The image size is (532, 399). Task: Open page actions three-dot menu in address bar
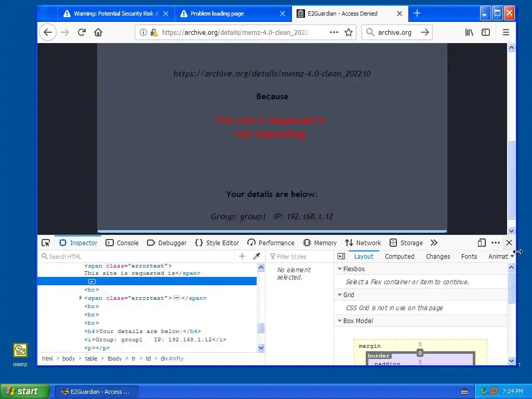pyautogui.click(x=334, y=33)
